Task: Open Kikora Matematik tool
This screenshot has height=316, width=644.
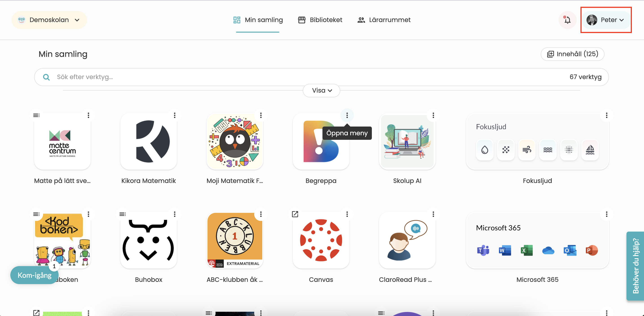Action: pyautogui.click(x=148, y=141)
